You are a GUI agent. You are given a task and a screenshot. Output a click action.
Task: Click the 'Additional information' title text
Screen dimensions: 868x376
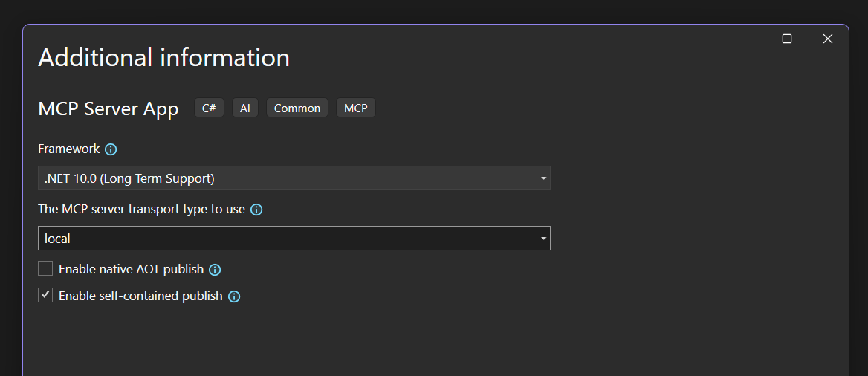pos(163,58)
